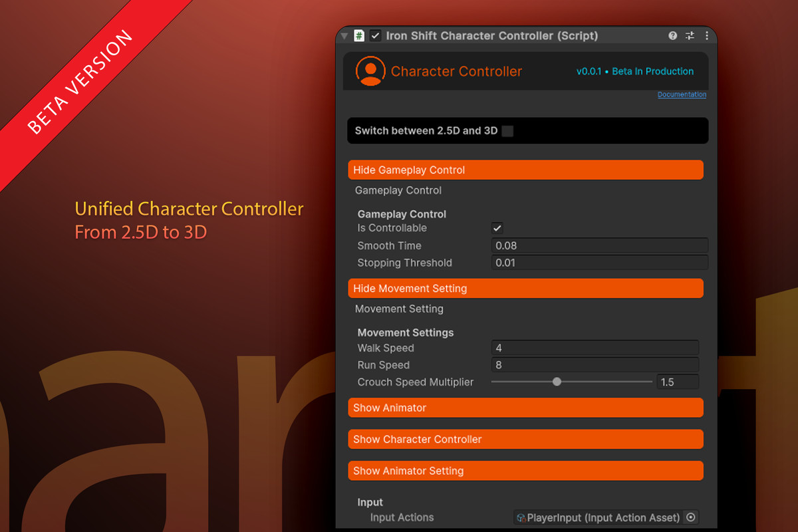Click Hide Movement Setting button
The image size is (798, 532).
click(x=525, y=289)
